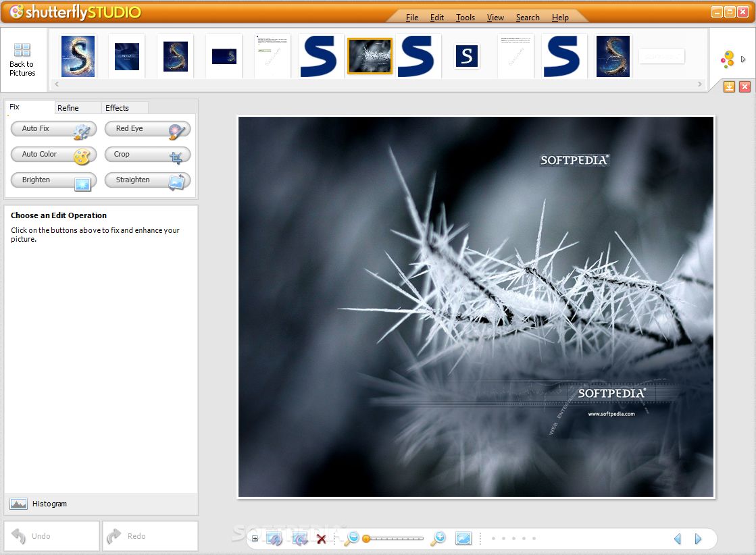The width and height of the screenshot is (756, 555).
Task: Open the File menu
Action: 412,18
